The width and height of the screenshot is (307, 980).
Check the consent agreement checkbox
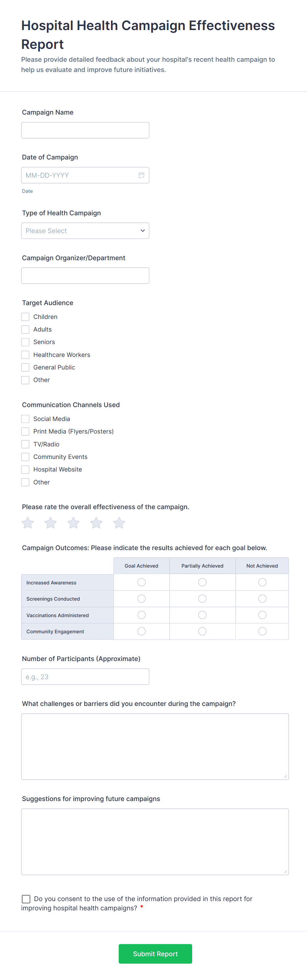(26, 898)
